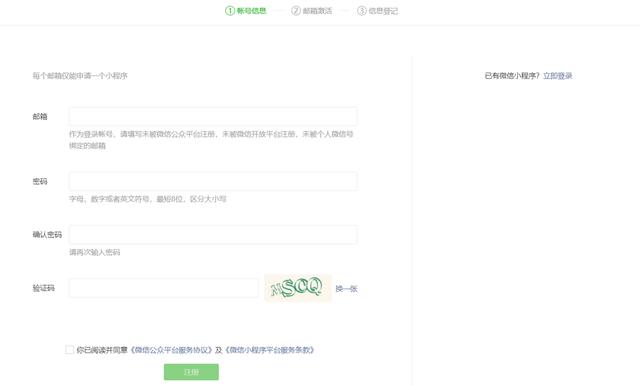This screenshot has width=640, height=385.
Task: Click the 邮箱 field label
Action: [x=40, y=116]
